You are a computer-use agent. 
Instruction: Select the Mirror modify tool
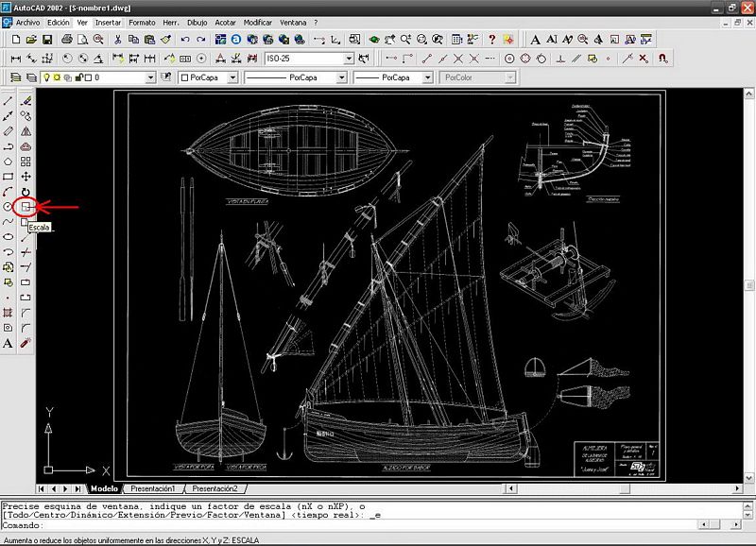[26, 131]
